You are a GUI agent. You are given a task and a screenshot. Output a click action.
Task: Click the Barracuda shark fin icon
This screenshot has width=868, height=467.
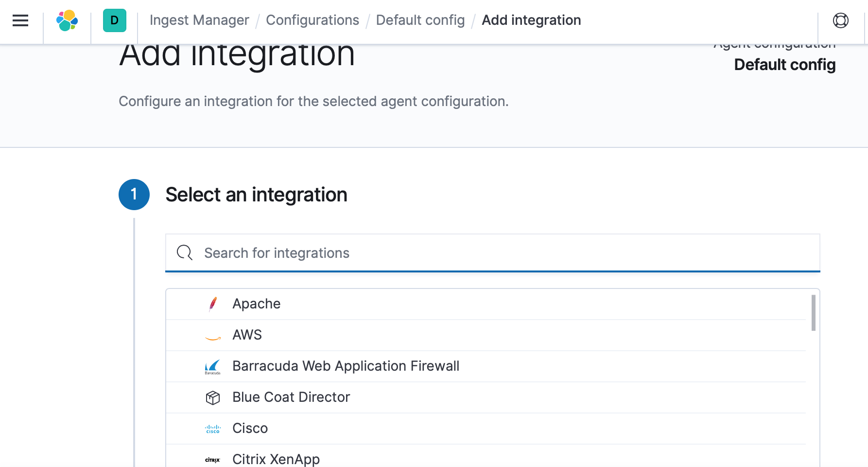click(212, 366)
